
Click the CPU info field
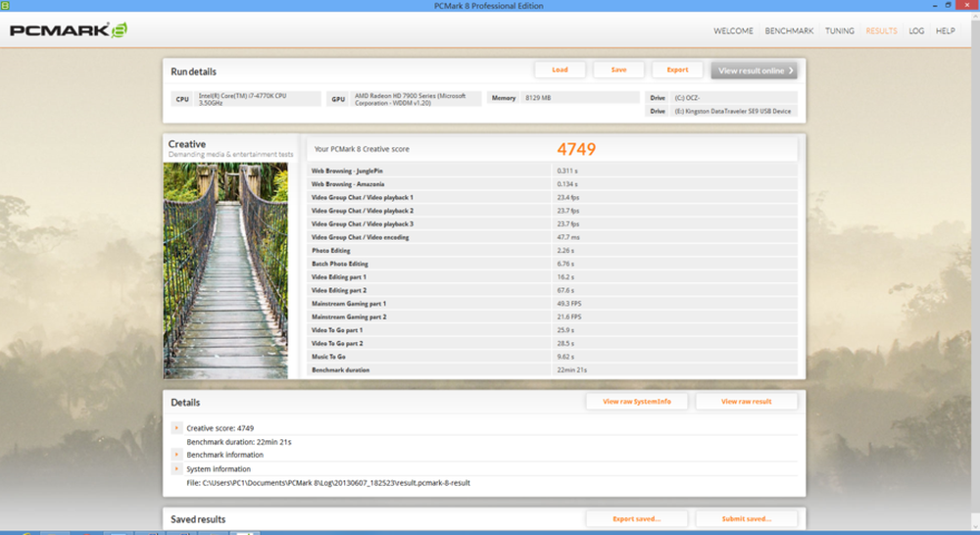(246, 99)
